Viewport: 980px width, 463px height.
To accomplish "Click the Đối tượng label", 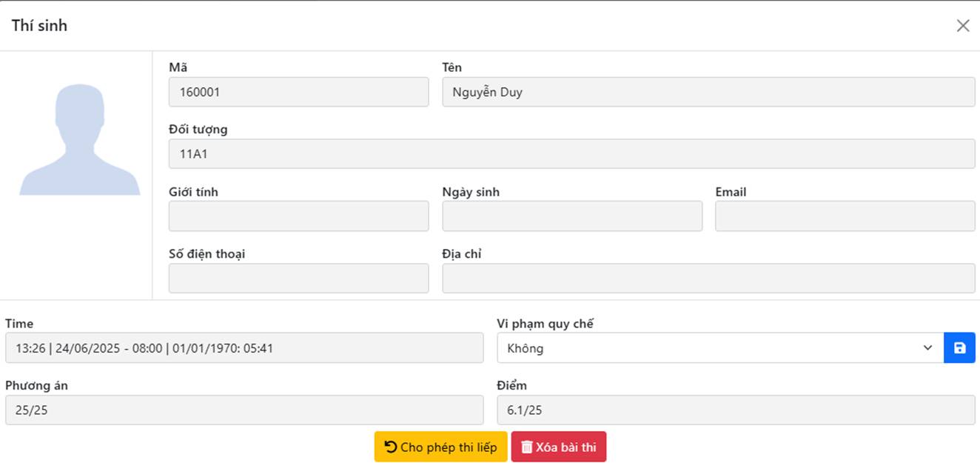I will tap(198, 130).
